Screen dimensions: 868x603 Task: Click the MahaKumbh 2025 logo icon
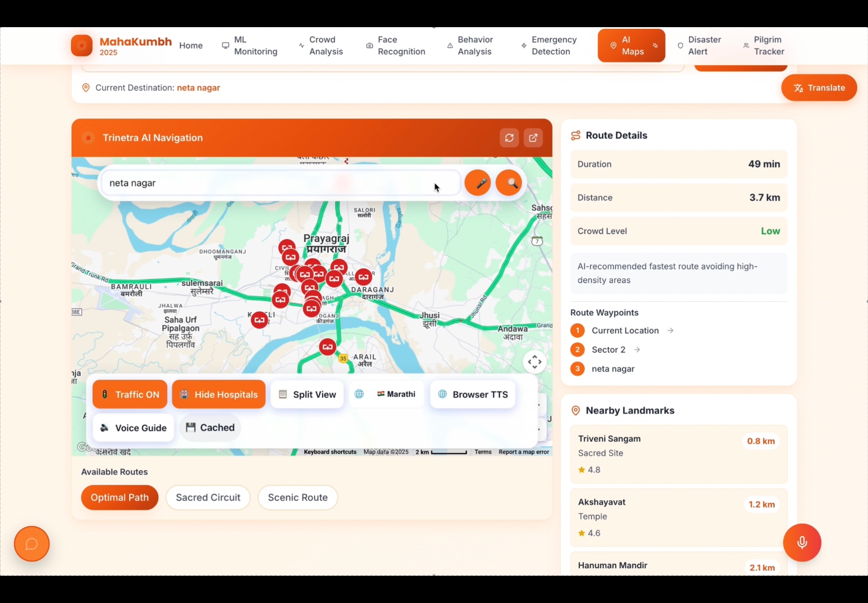click(81, 46)
